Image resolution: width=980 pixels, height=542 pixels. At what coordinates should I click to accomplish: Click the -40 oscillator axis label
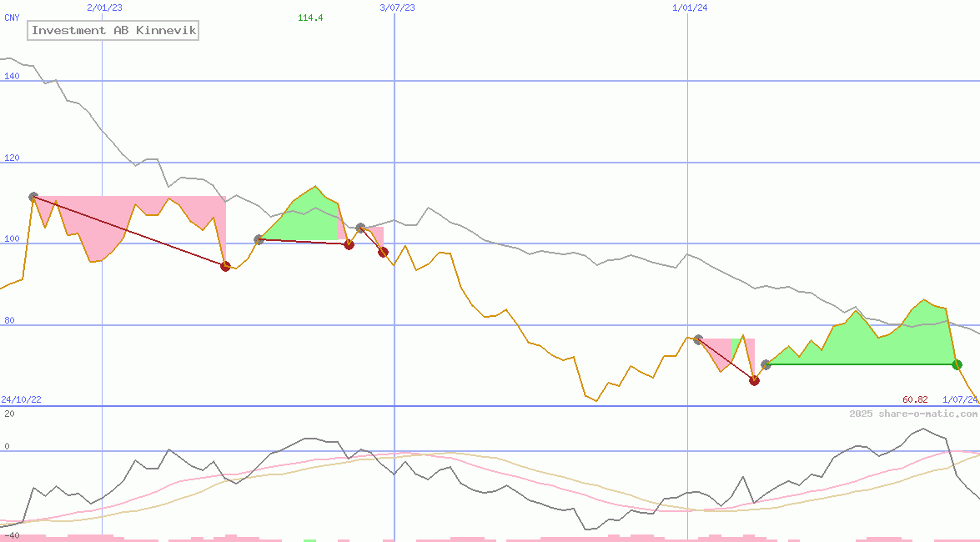[12, 534]
